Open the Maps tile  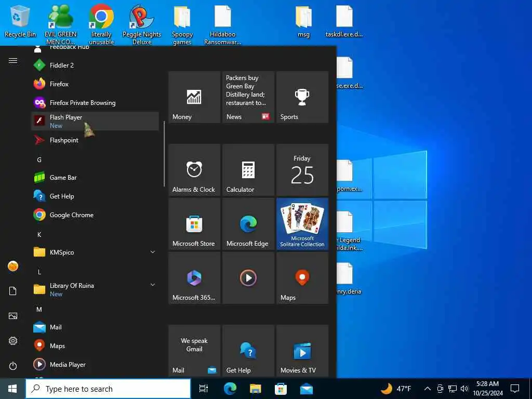[x=302, y=278]
